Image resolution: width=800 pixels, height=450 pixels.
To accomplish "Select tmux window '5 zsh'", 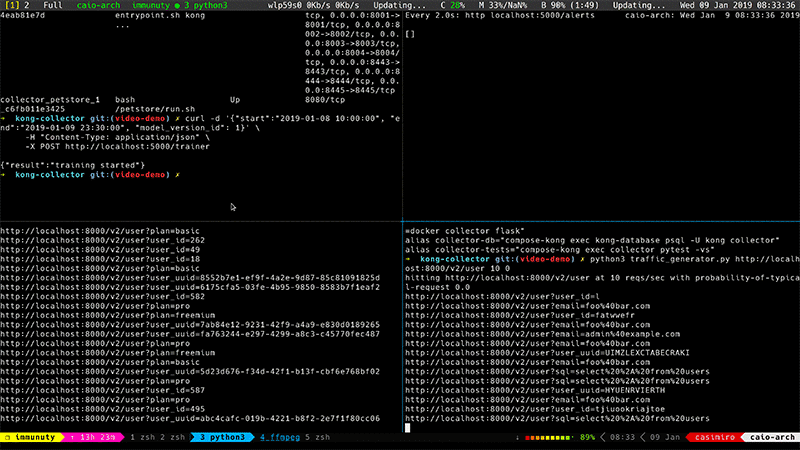I will [x=317, y=437].
